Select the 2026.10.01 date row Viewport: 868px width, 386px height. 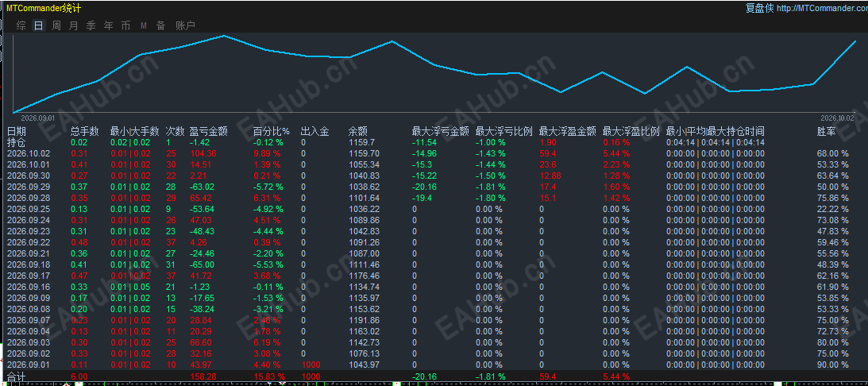pyautogui.click(x=29, y=164)
